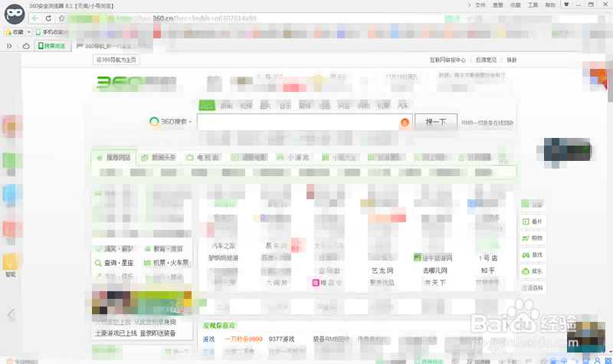Click the four-squares grid icon in the status bar
The width and height of the screenshot is (613, 364).
tap(608, 361)
